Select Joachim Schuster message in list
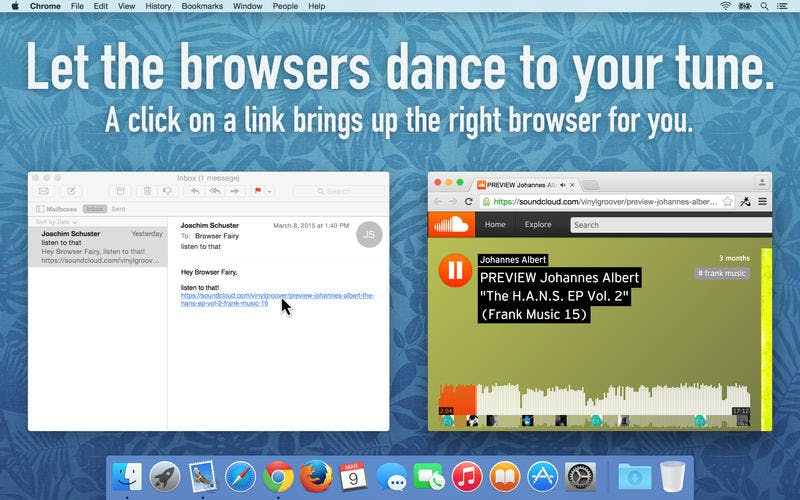The height and width of the screenshot is (500, 800). pyautogui.click(x=98, y=247)
